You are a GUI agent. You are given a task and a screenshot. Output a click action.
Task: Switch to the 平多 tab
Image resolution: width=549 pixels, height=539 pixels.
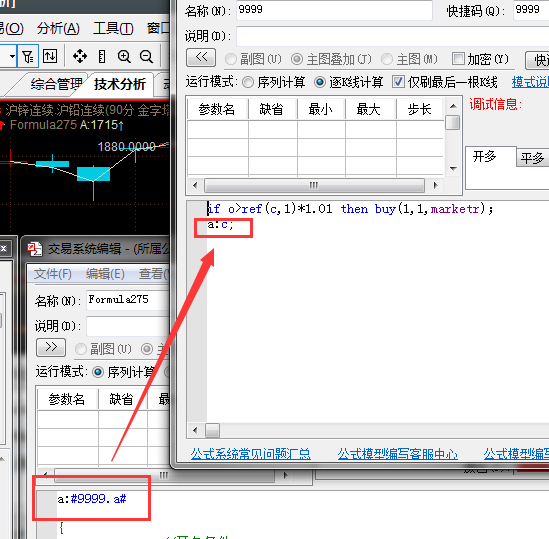point(532,158)
